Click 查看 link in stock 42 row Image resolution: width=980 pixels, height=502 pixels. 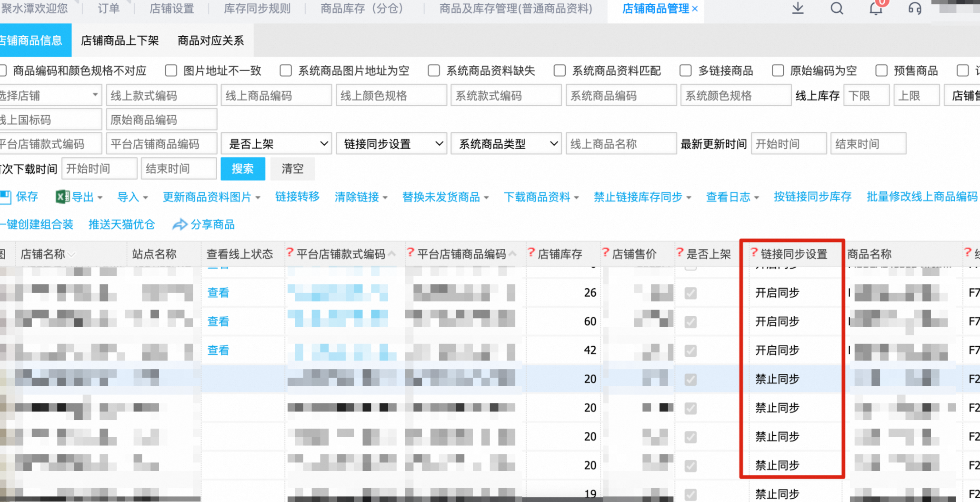point(218,351)
